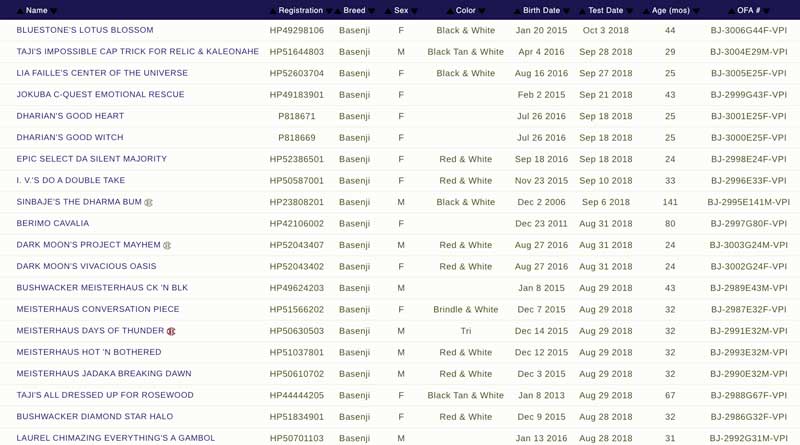The image size is (800, 445).
Task: Select Epic Select Da Silent Majority link
Action: pos(91,159)
